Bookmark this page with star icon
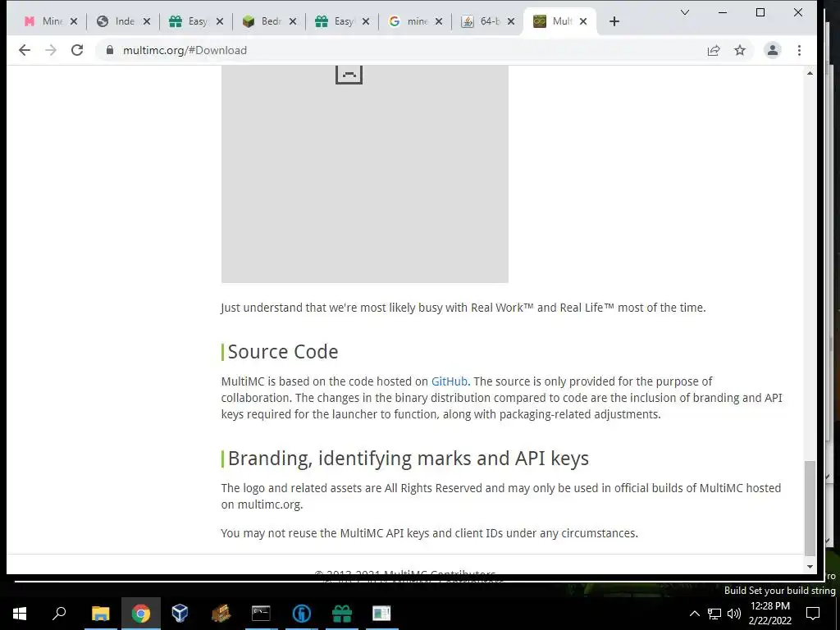Viewport: 840px width, 630px height. (740, 50)
